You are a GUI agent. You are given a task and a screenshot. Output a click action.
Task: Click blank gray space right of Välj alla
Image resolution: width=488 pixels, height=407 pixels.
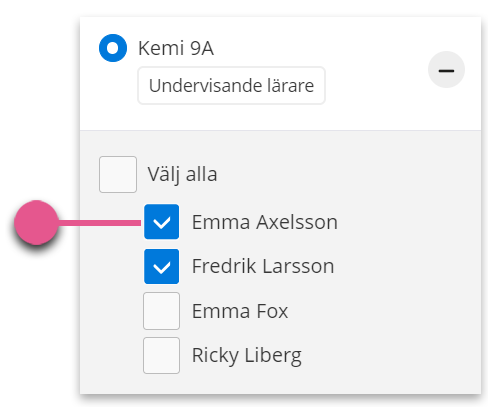(x=347, y=174)
